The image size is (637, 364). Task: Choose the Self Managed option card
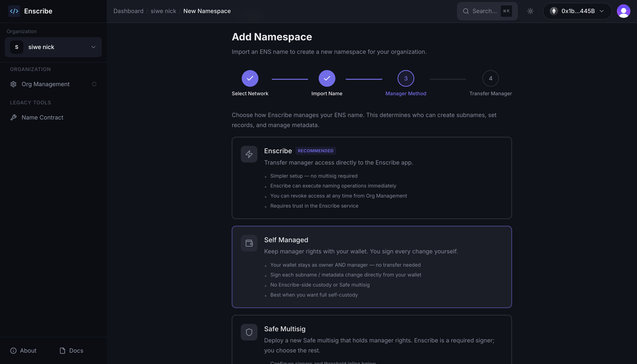(x=372, y=267)
